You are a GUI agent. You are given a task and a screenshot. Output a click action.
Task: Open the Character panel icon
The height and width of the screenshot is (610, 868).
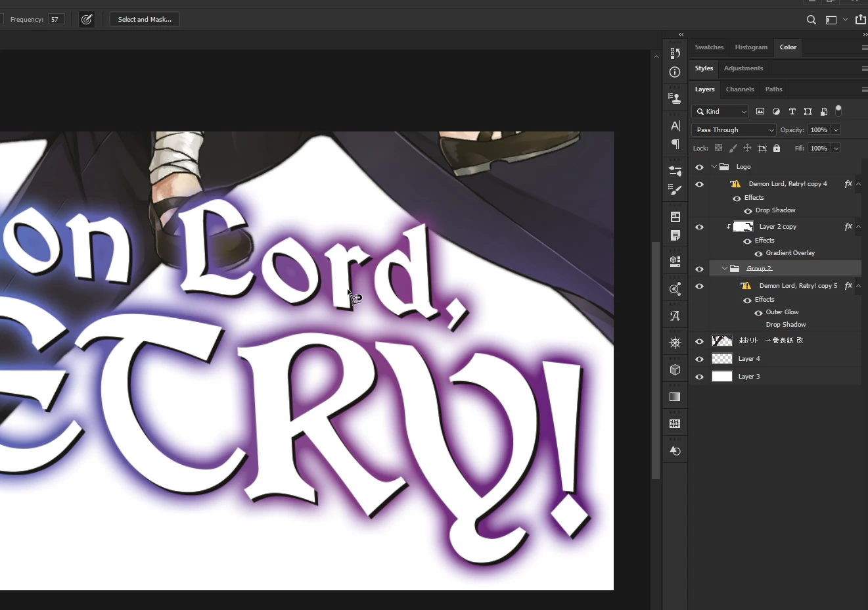[x=675, y=126]
